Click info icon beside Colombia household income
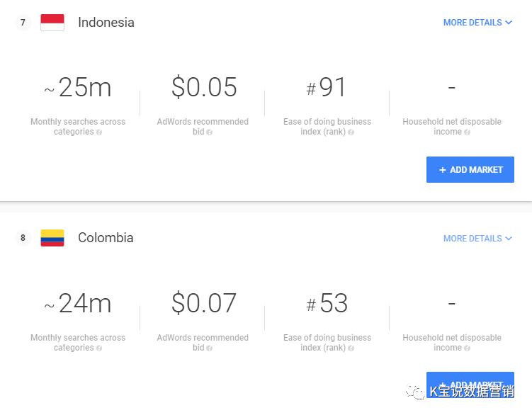532x415 pixels. [x=467, y=348]
